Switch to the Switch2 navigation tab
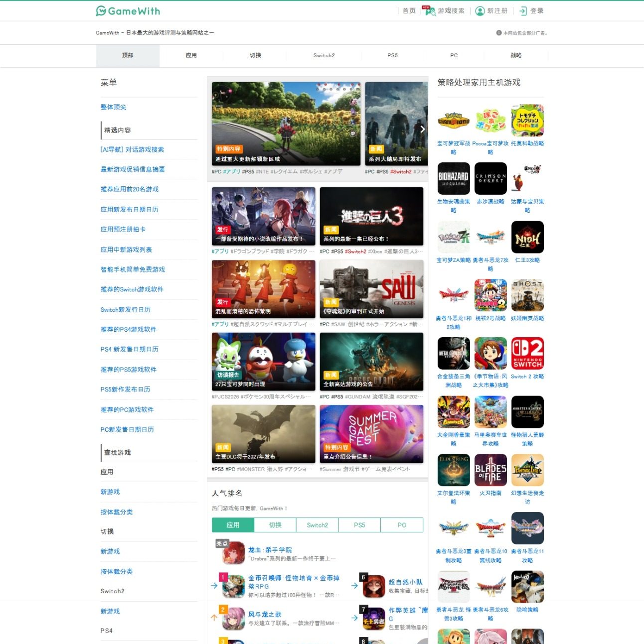 tap(324, 55)
